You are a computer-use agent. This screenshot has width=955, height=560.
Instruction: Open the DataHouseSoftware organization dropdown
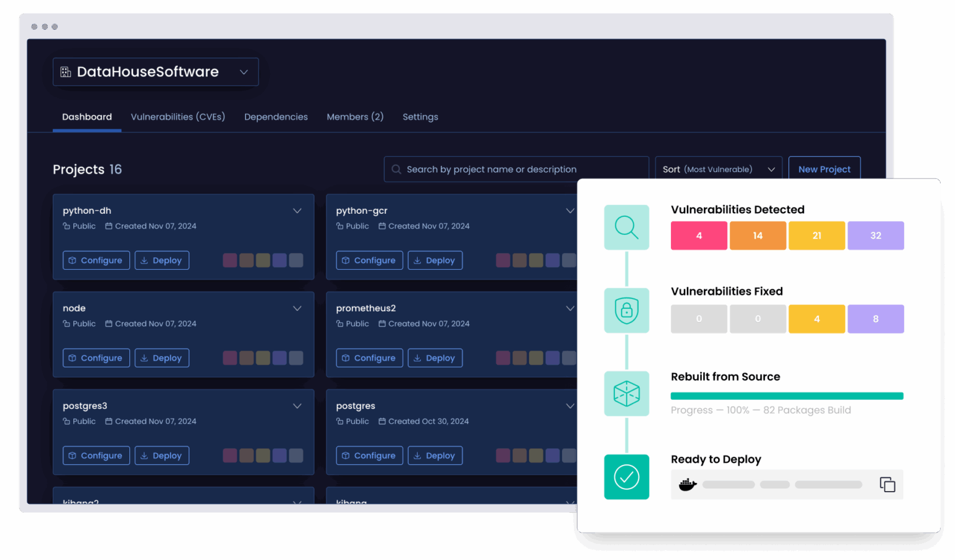click(x=244, y=71)
